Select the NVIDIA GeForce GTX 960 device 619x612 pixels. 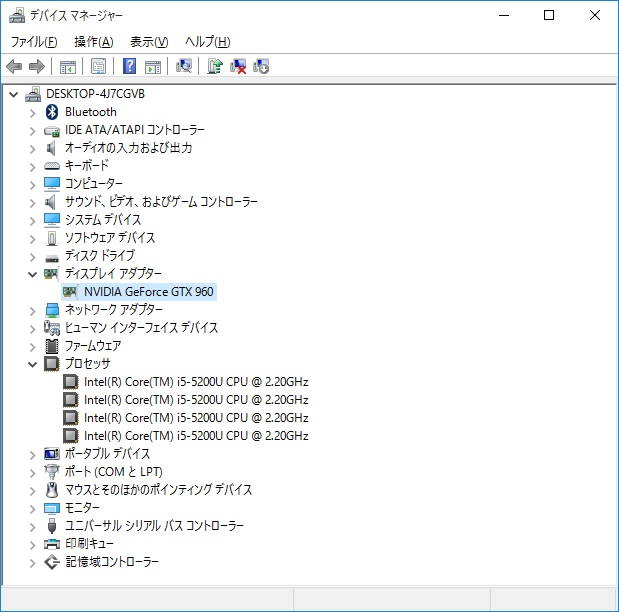[148, 292]
